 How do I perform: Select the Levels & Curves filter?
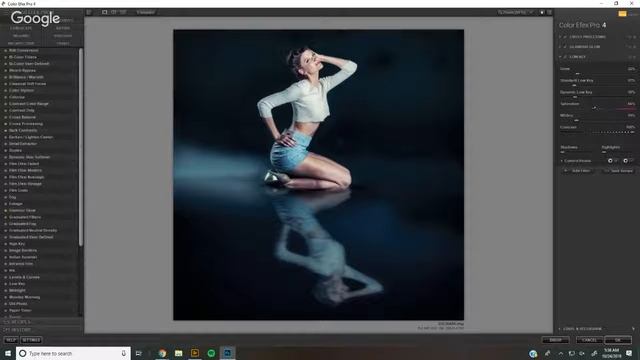(24, 277)
